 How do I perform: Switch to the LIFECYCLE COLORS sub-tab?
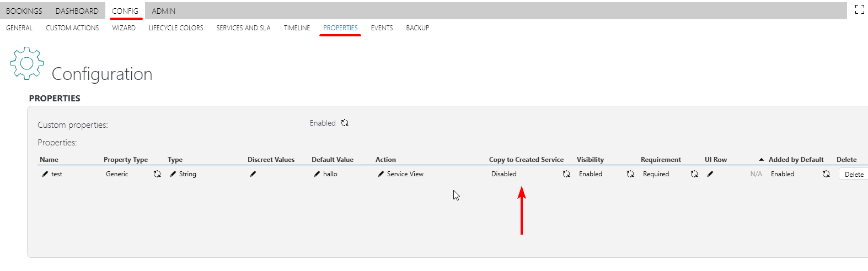(x=176, y=28)
